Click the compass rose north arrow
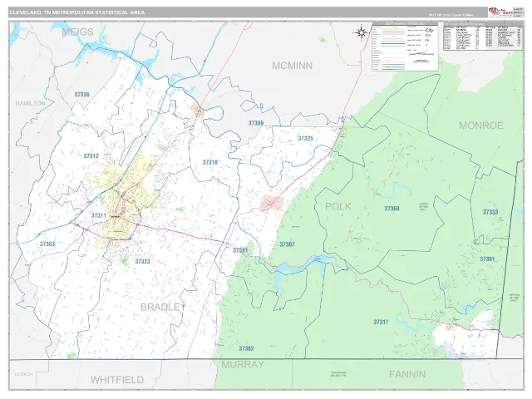The width and height of the screenshot is (532, 399). tap(361, 33)
